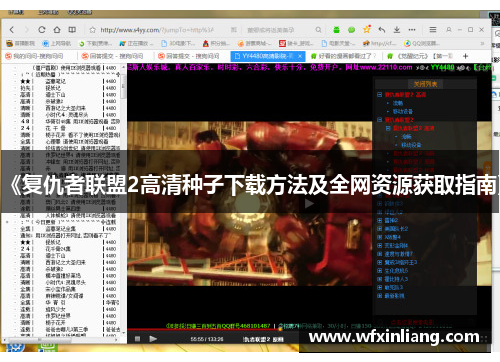Restore closed tab with undo arrow
500x362 pixels.
click(382, 30)
